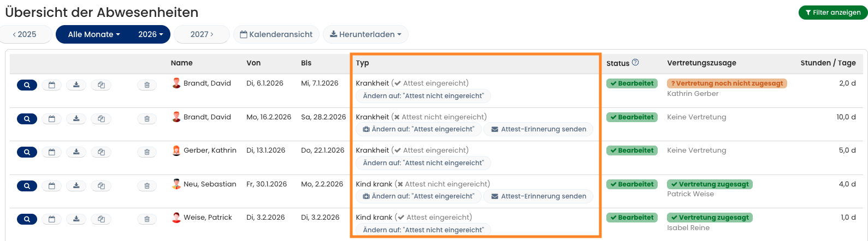Switch to Kalenderansicht
This screenshot has height=241, width=868.
coord(276,34)
